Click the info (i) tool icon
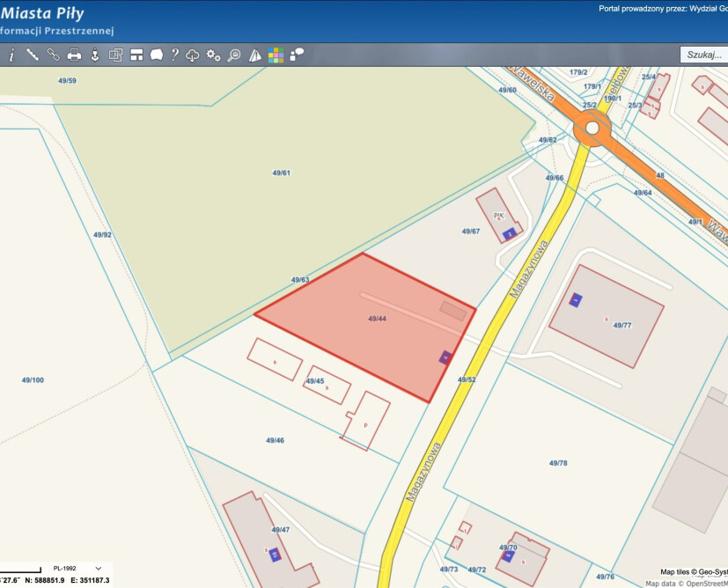 pyautogui.click(x=11, y=55)
